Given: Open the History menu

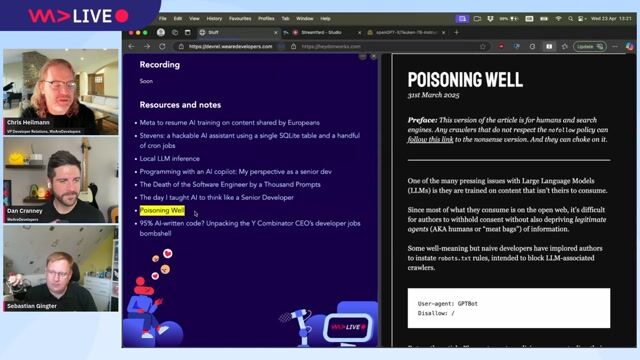Looking at the screenshot, I should click(214, 19).
